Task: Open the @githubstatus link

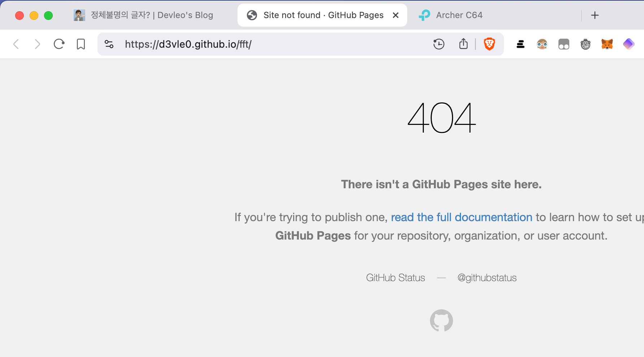Action: (x=487, y=278)
